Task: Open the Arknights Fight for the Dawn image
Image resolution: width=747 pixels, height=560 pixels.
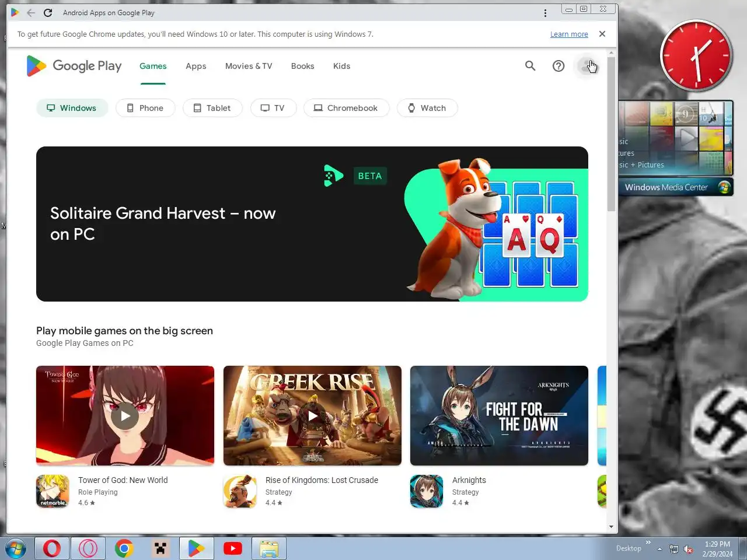Action: point(499,415)
